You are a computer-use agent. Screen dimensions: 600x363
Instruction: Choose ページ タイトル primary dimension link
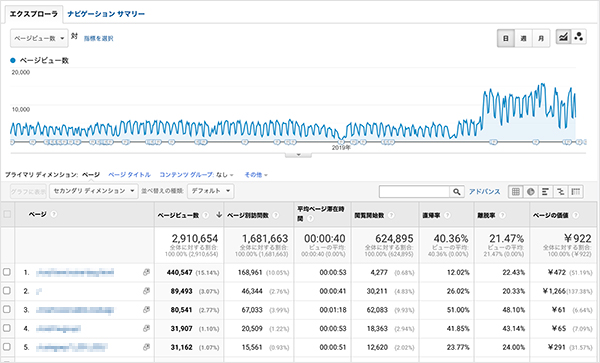[129, 175]
